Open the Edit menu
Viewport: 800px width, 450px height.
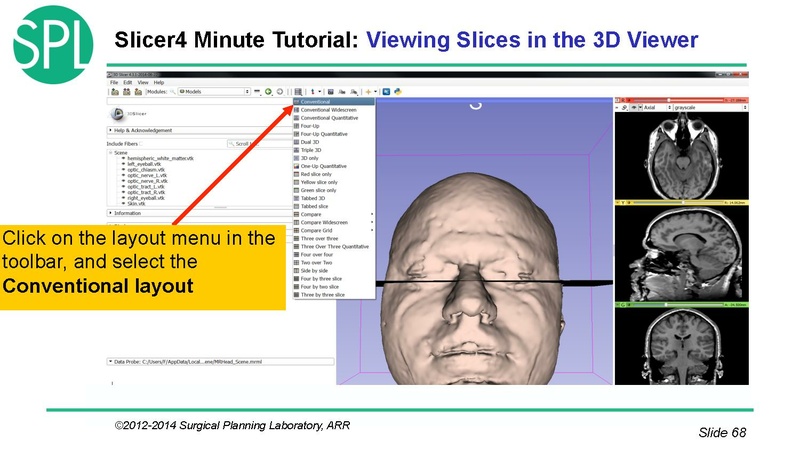pos(128,82)
